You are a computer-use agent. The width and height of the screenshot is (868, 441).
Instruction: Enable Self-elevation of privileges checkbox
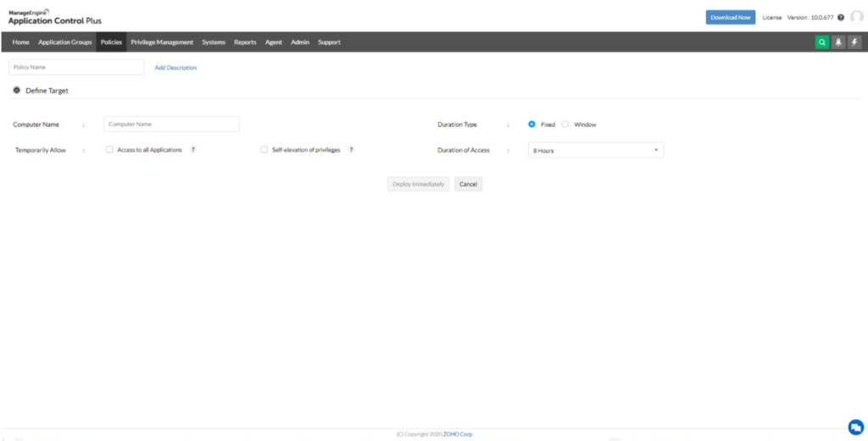[264, 149]
